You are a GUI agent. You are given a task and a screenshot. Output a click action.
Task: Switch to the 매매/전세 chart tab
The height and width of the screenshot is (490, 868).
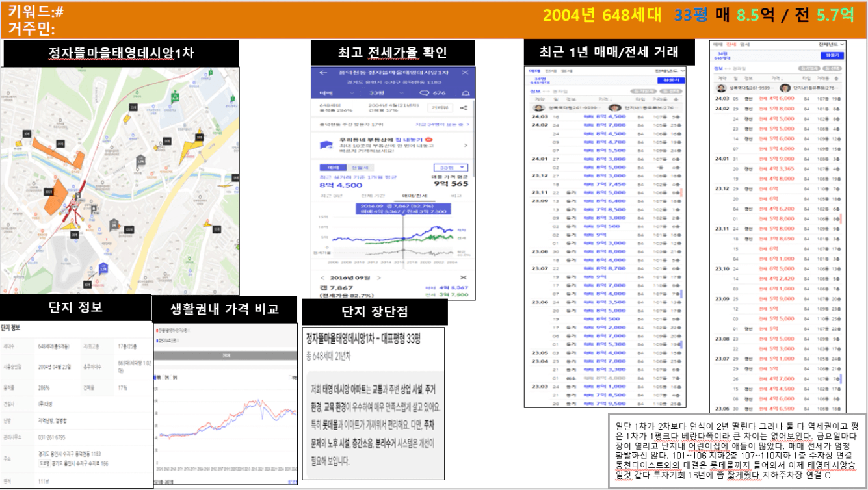[x=415, y=196]
